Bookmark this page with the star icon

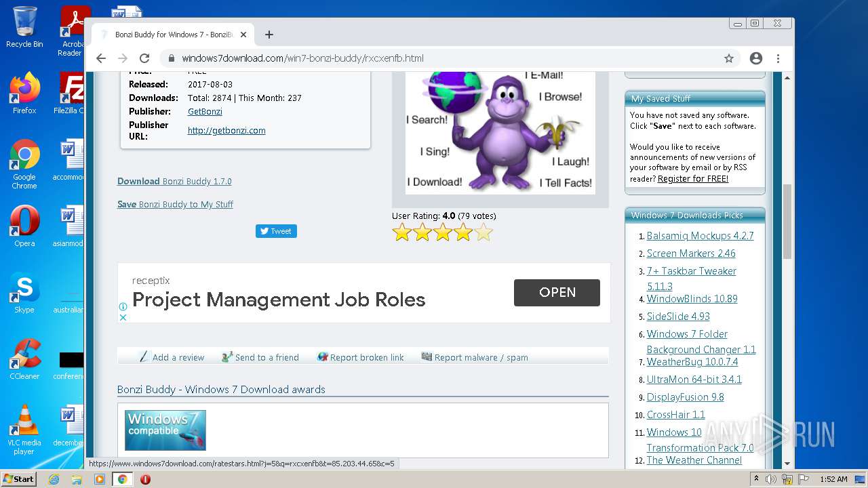(729, 58)
